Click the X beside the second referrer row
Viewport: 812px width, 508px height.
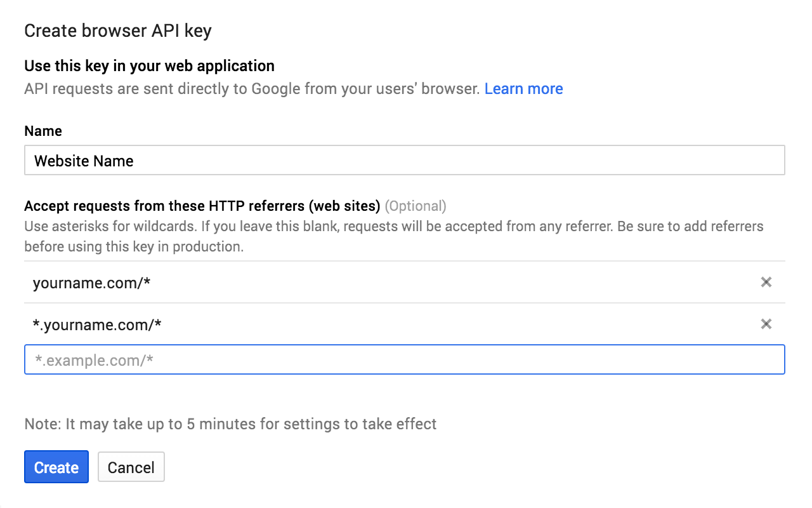(766, 324)
